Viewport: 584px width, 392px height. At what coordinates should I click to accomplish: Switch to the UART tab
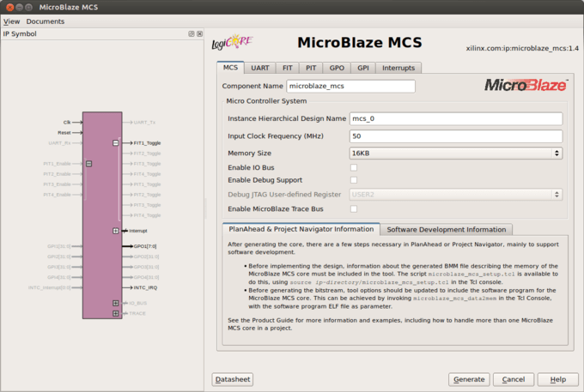point(260,68)
